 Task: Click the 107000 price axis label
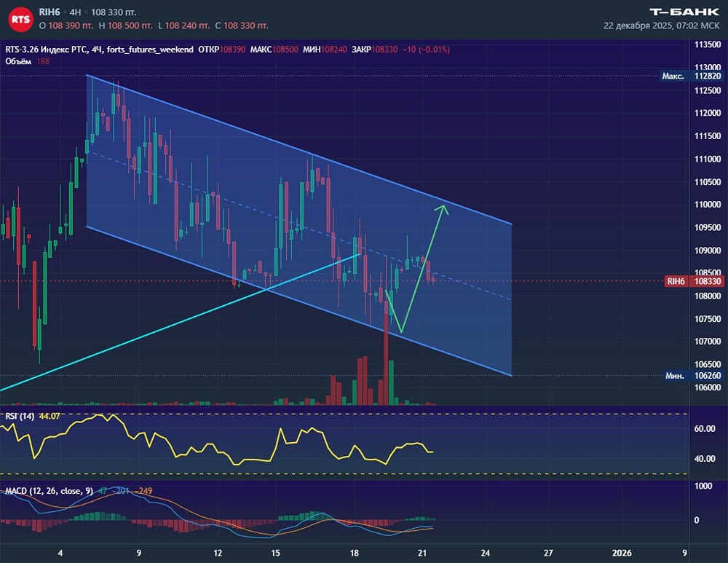[x=708, y=342]
